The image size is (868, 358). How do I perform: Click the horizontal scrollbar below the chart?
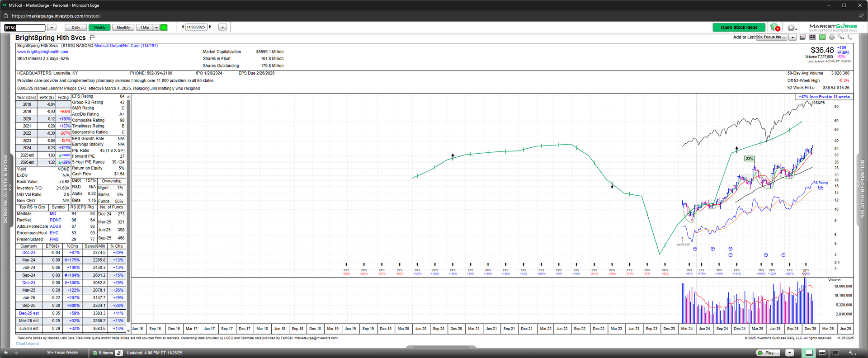coord(441,347)
